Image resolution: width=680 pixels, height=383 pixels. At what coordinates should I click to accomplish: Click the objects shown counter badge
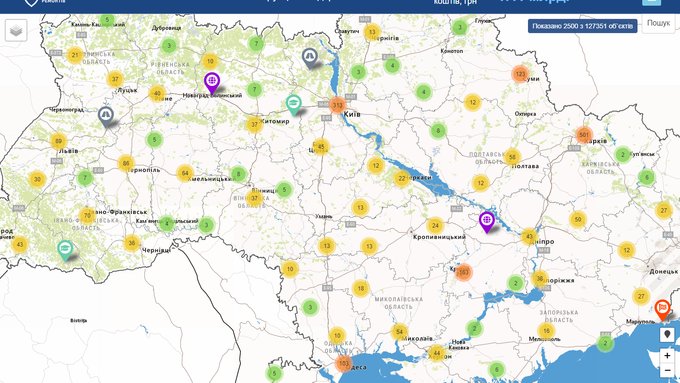tap(582, 26)
